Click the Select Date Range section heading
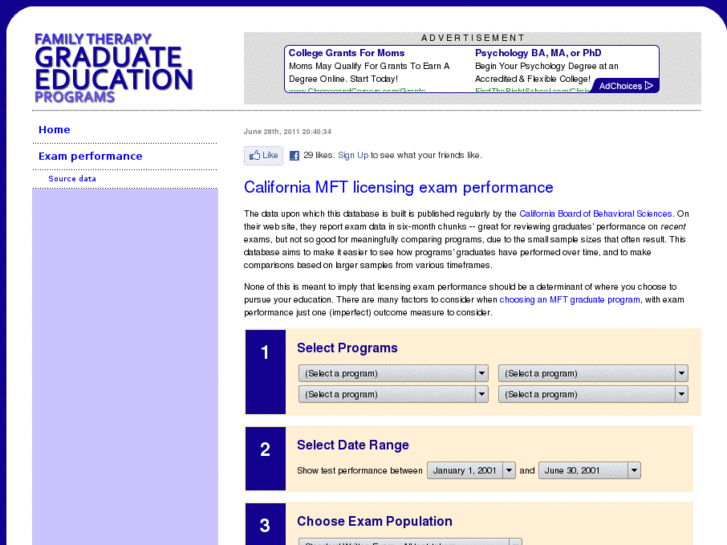Viewport: 727px width, 545px height. click(353, 445)
